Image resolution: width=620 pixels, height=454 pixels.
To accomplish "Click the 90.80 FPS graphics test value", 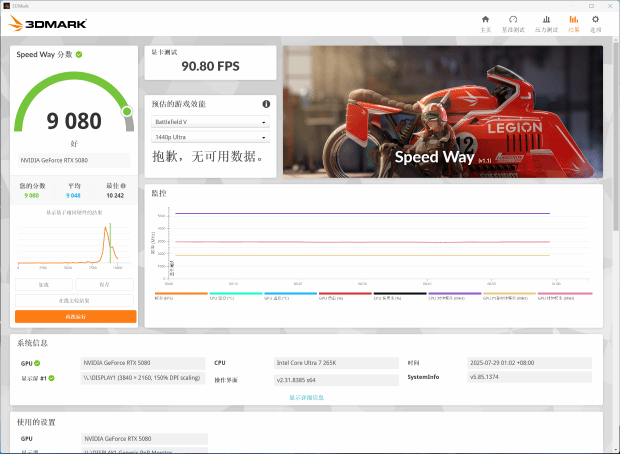I will point(210,66).
